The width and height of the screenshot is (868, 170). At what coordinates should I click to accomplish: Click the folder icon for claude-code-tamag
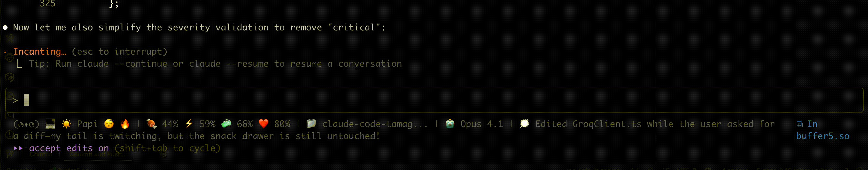point(311,124)
